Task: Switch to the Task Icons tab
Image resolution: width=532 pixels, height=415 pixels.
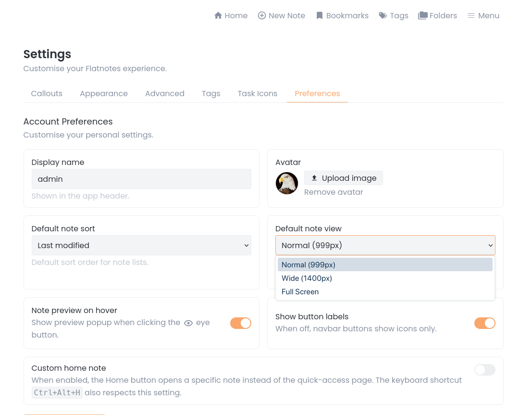Action: [x=257, y=93]
